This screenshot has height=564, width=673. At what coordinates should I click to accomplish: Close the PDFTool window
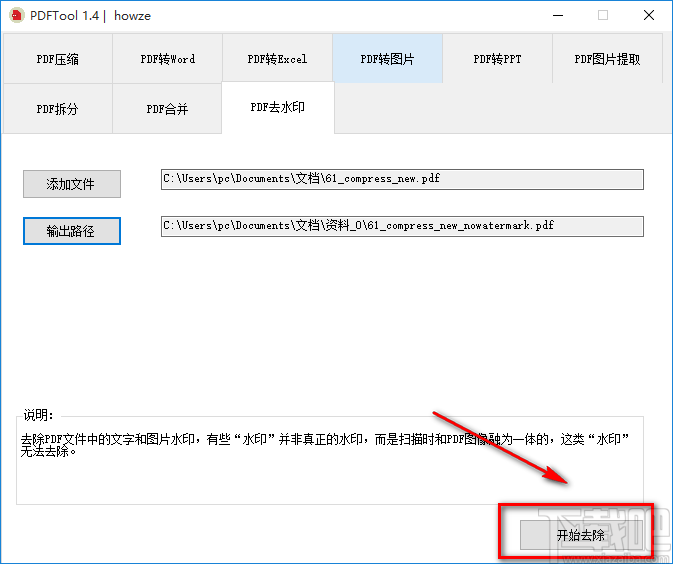(649, 15)
